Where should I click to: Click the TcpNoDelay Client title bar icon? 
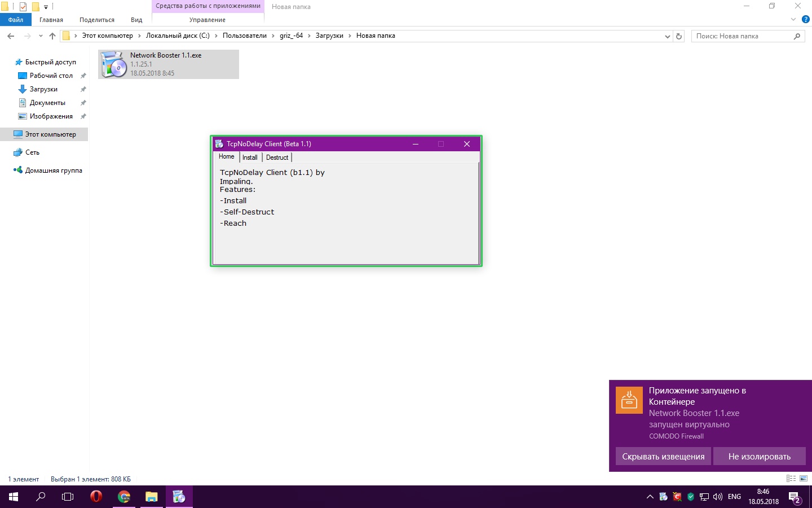219,144
